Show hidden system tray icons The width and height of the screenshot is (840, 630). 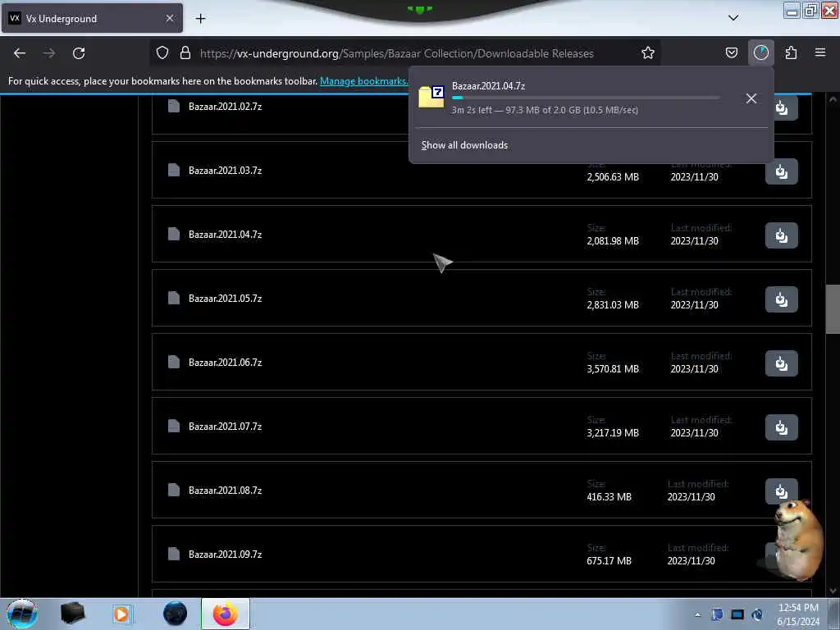point(697,614)
